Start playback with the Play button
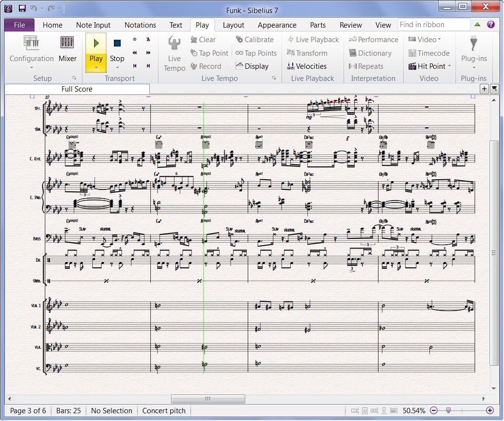Image resolution: width=504 pixels, height=421 pixels. tap(96, 48)
